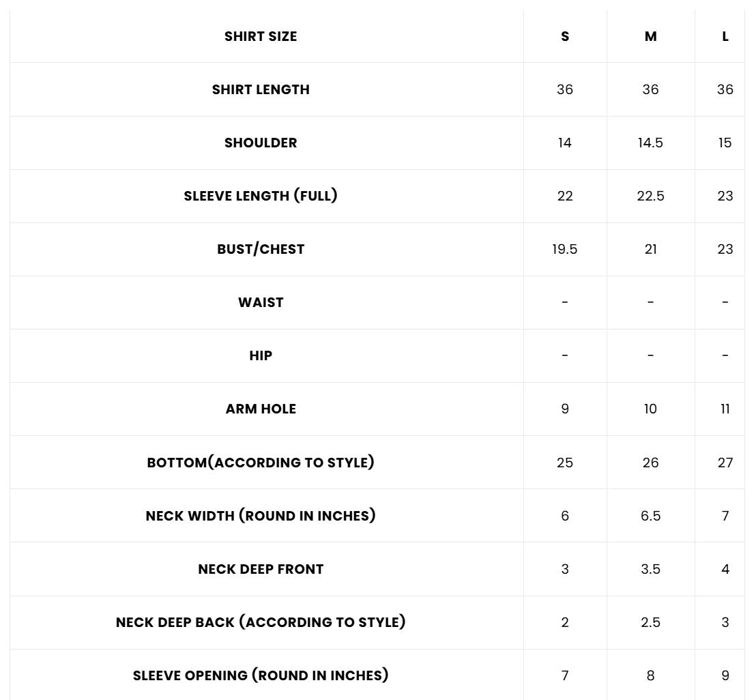
Task: Click the 27 bottom value for L
Action: 725,463
